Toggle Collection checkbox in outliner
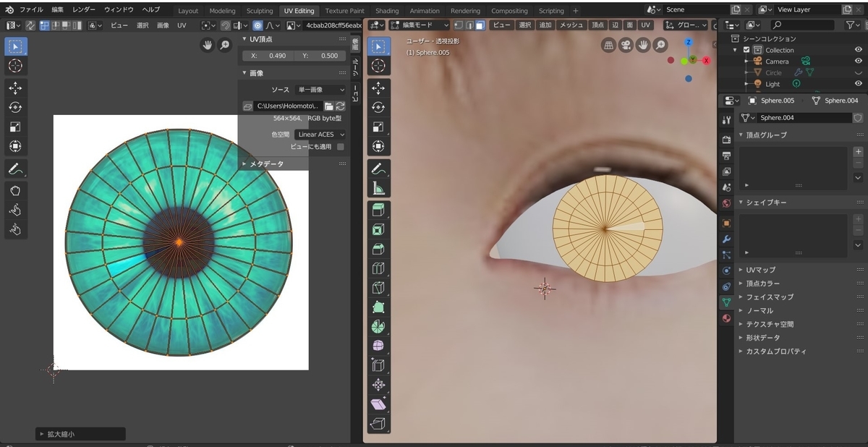868x447 pixels. [746, 50]
